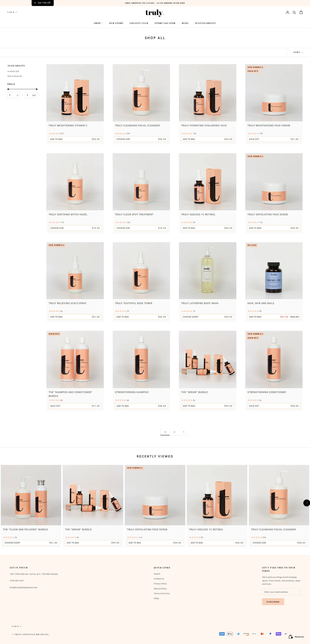310x644 pixels.
Task: Expand the Get 15% off tab
Action: (43, 3)
